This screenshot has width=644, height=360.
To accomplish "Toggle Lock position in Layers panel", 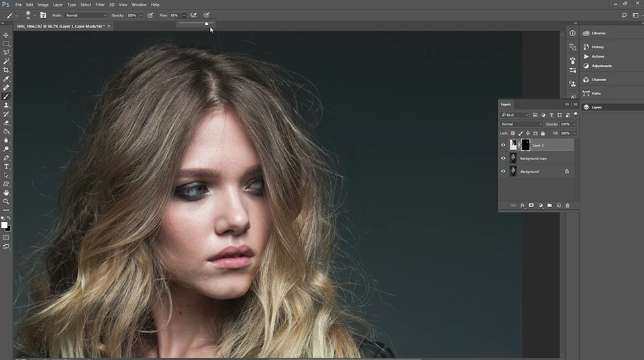I will 528,133.
